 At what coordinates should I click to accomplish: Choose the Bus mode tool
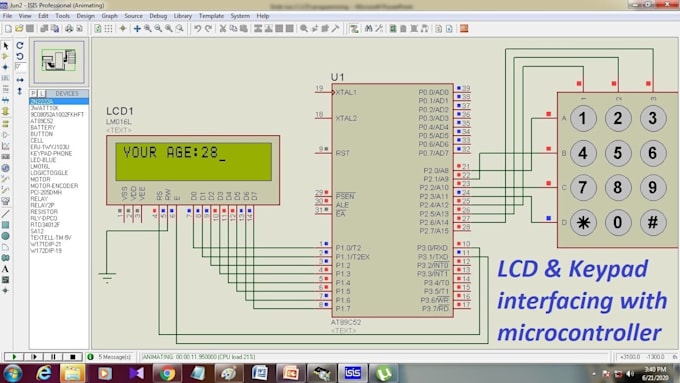coord(6,100)
